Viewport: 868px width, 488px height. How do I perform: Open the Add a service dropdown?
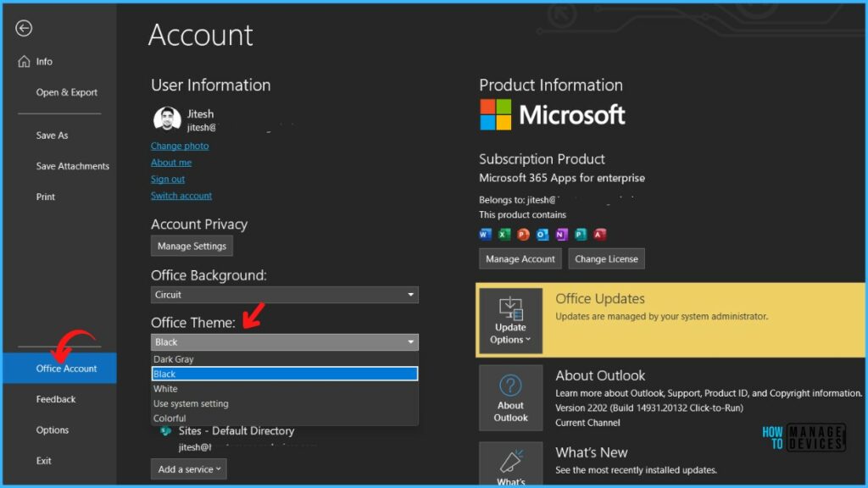tap(189, 469)
